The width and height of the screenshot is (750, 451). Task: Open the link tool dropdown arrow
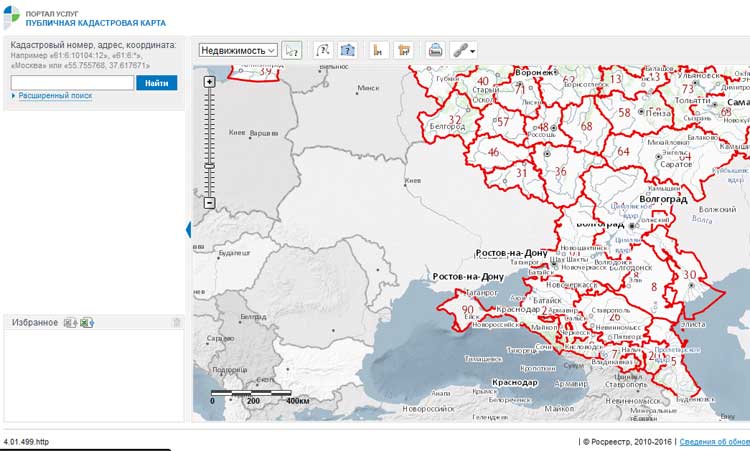473,51
